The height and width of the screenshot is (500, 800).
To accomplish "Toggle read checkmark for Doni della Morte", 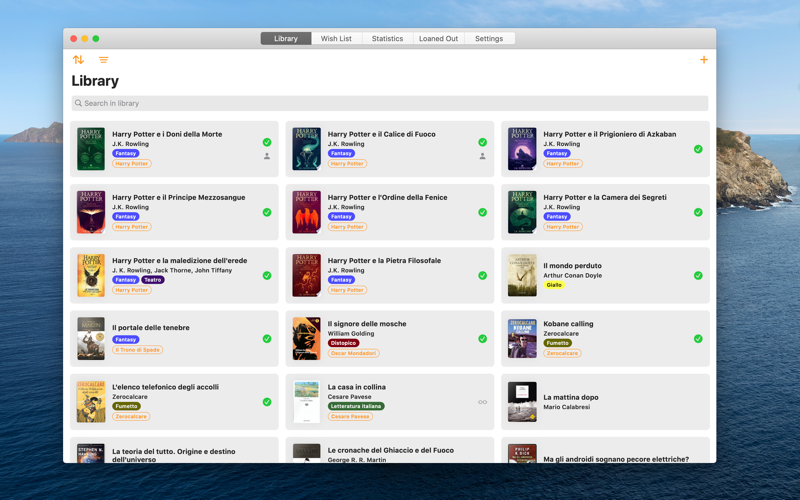I will point(267,142).
